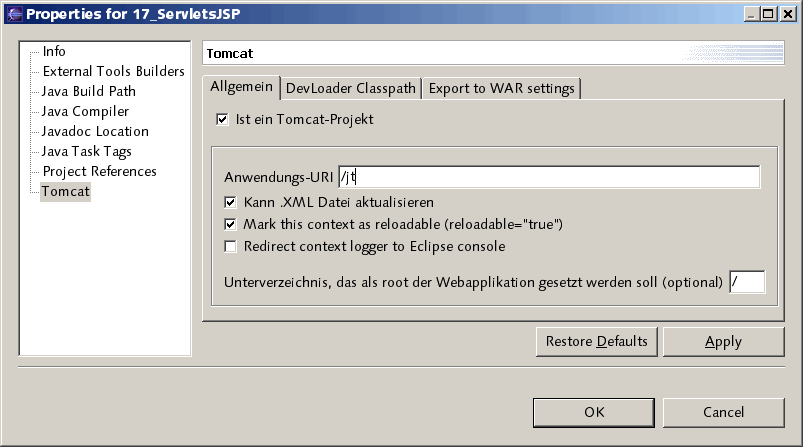The width and height of the screenshot is (803, 447).
Task: Select Java Build Path in tree
Action: click(89, 91)
